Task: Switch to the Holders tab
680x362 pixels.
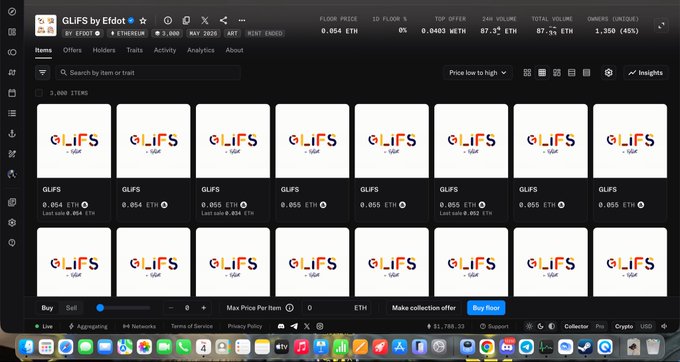Action: [104, 50]
